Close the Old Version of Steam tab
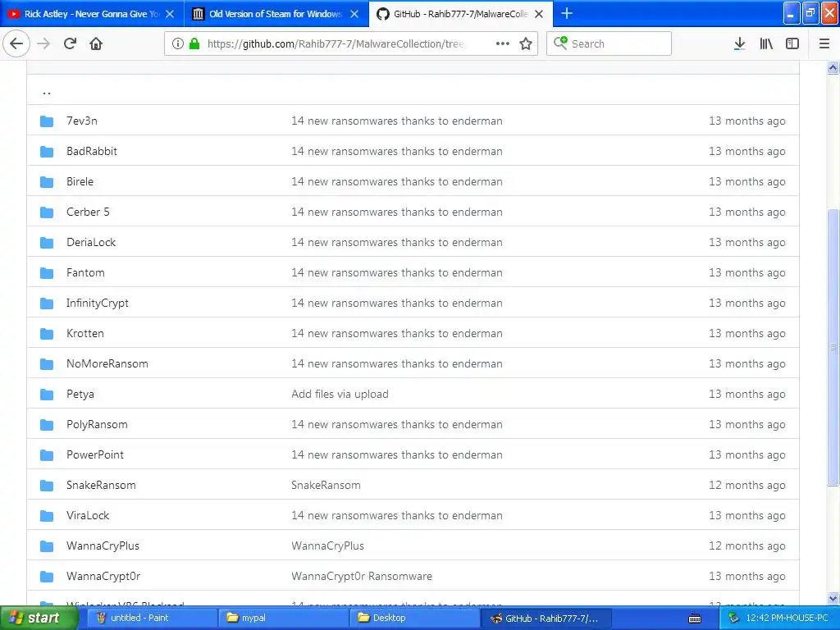Image resolution: width=840 pixels, height=630 pixels. 354,14
